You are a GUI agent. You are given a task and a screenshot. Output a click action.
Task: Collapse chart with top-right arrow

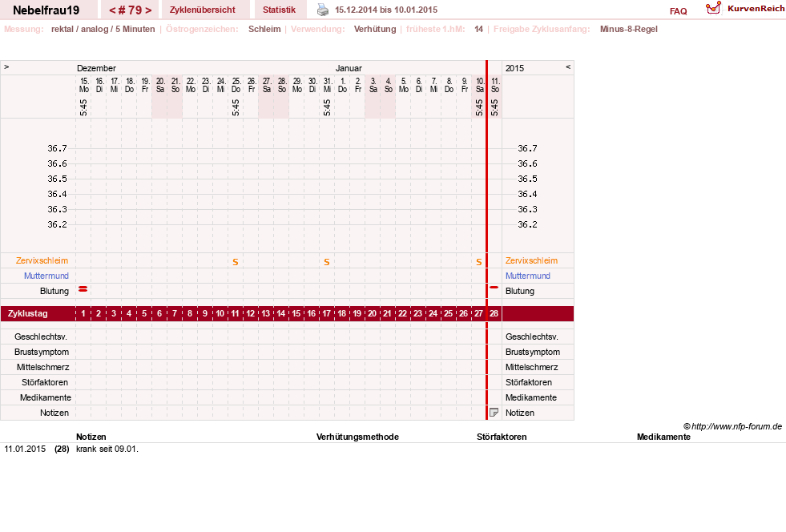tap(568, 66)
